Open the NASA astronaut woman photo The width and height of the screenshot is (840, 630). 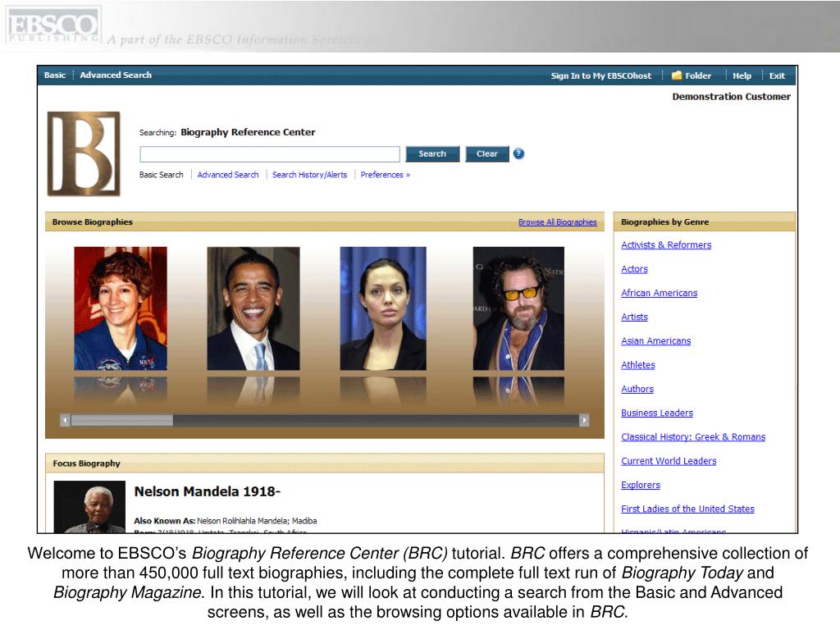(x=121, y=308)
